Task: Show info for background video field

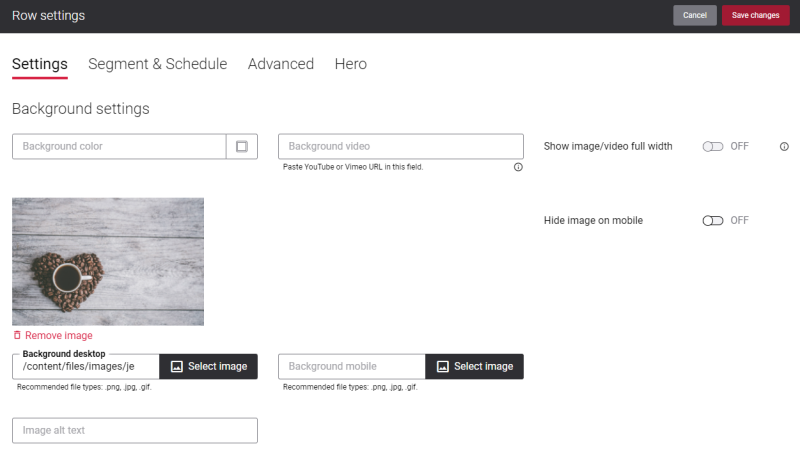Action: (x=518, y=167)
